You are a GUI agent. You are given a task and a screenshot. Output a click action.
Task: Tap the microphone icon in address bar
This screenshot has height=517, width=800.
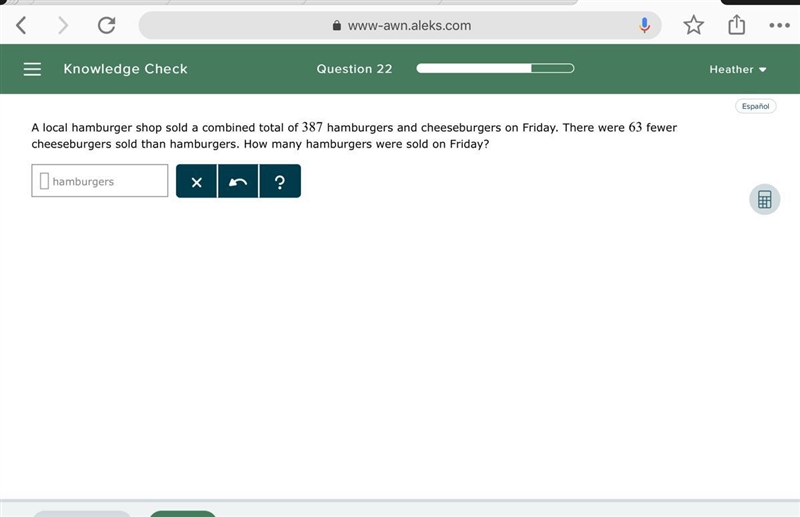coord(644,25)
